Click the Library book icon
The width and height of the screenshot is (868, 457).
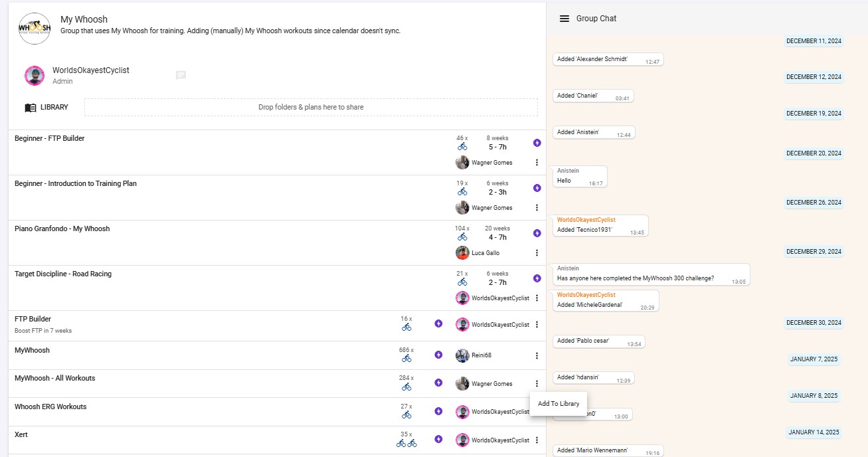[x=31, y=108]
